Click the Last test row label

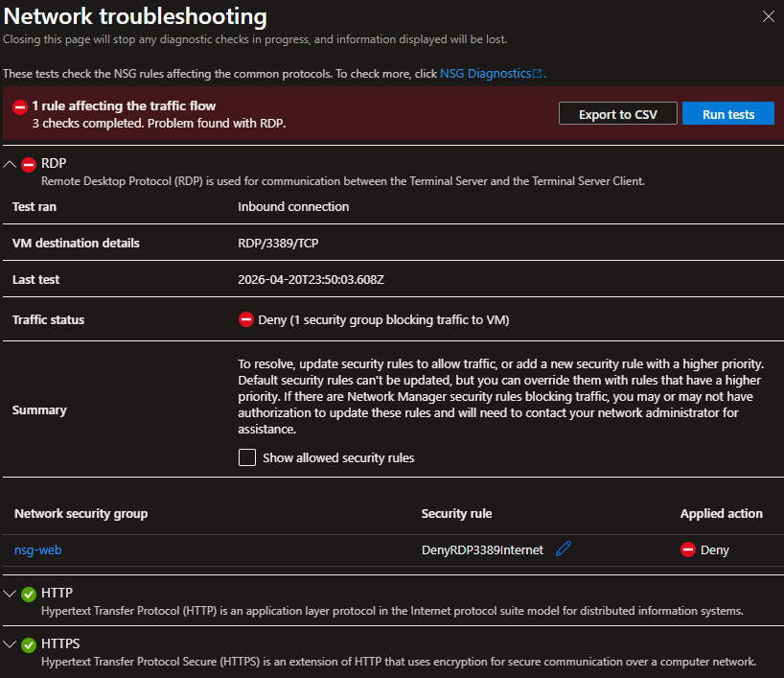coord(36,279)
